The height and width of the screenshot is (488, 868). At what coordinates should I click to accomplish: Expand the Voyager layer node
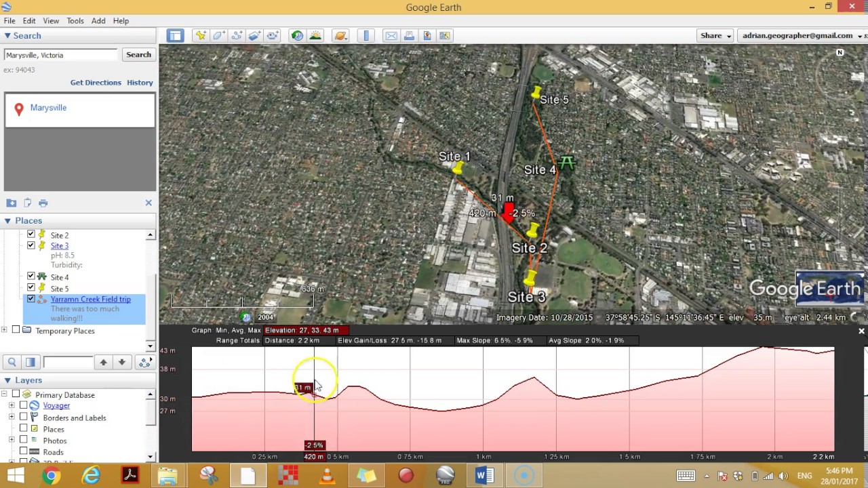tap(12, 405)
